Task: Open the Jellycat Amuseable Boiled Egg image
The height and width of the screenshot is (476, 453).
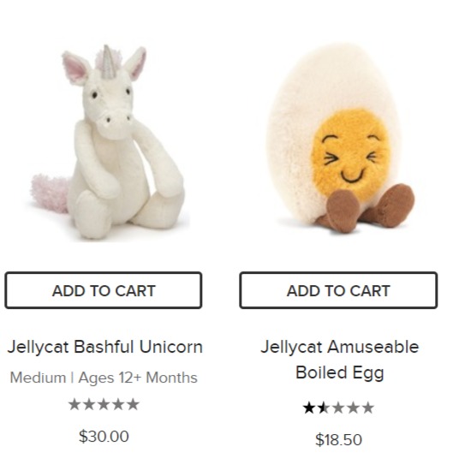Action: point(340,138)
